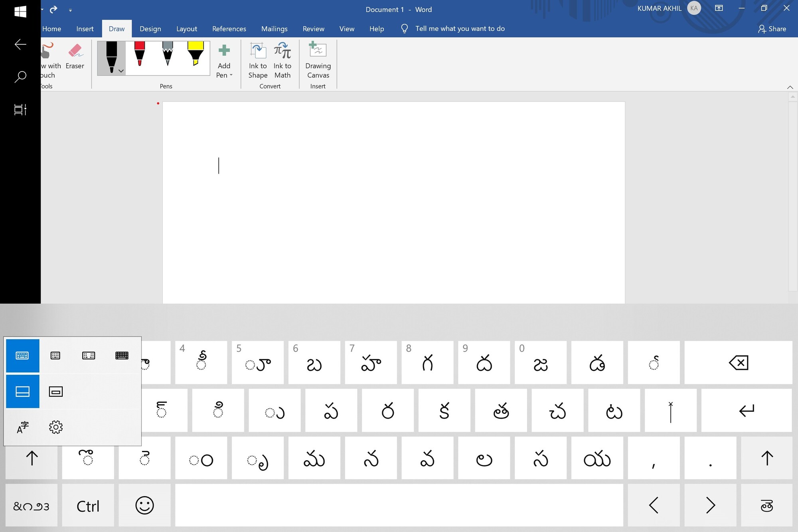The image size is (798, 532).
Task: Tap the Telugu హ key labeled 7
Action: click(x=371, y=362)
